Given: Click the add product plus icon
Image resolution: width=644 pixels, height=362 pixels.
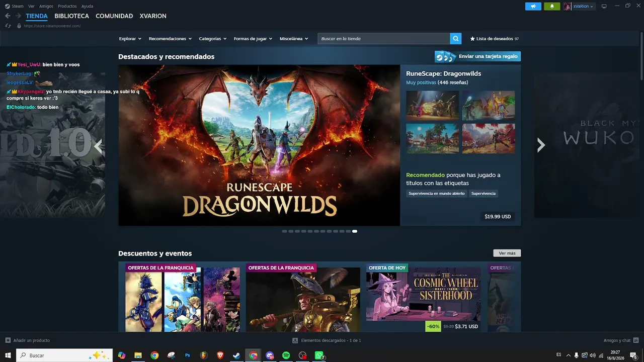Looking at the screenshot, I should point(8,340).
